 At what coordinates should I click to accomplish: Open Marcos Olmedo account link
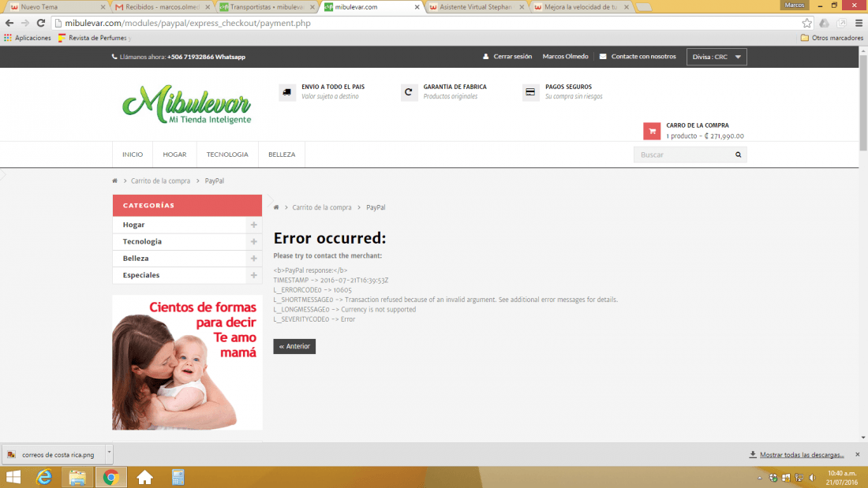coord(565,57)
